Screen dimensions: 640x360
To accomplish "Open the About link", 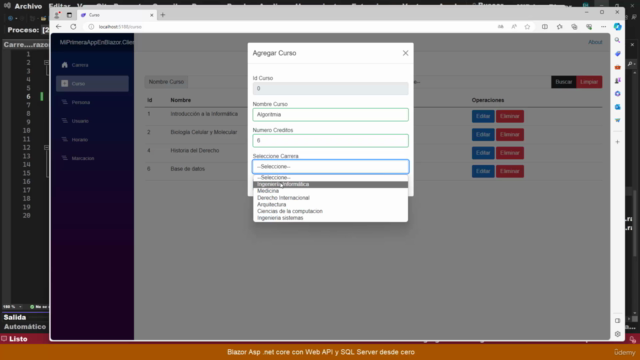I will pos(595,42).
